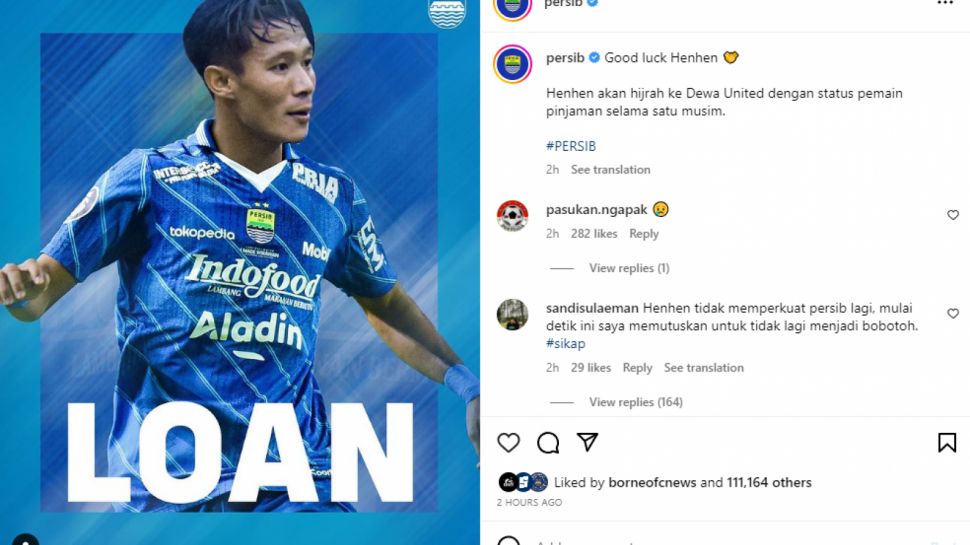Viewport: 970px width, 545px height.
Task: Open the #PERSIB hashtag
Action: (571, 146)
